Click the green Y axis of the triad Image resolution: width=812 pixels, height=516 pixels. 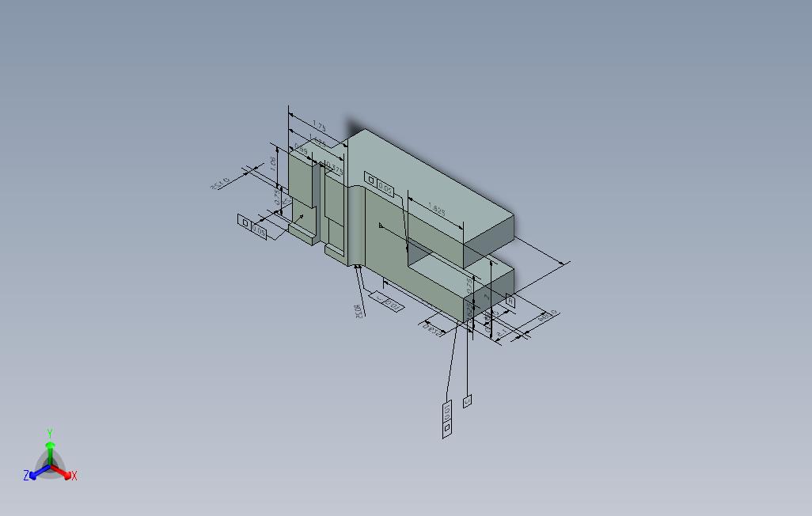click(50, 453)
